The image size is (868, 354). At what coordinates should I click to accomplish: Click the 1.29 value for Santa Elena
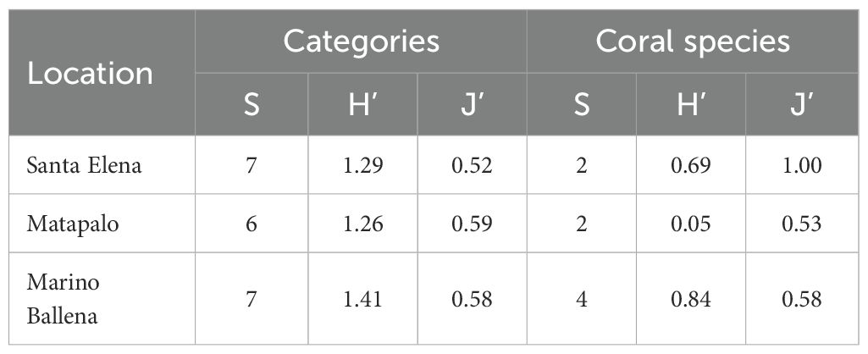tap(362, 165)
